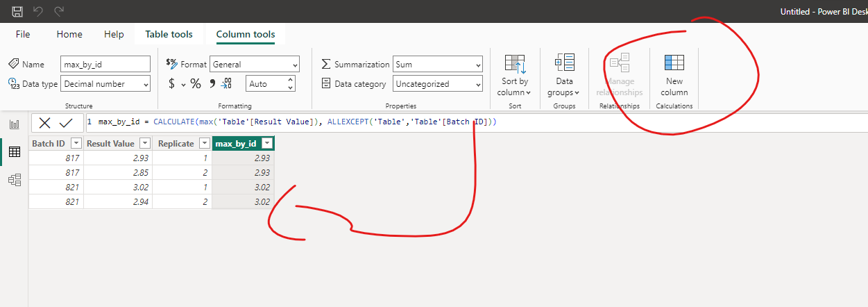This screenshot has width=868, height=307.
Task: Click the Save icon in title bar
Action: [x=17, y=11]
